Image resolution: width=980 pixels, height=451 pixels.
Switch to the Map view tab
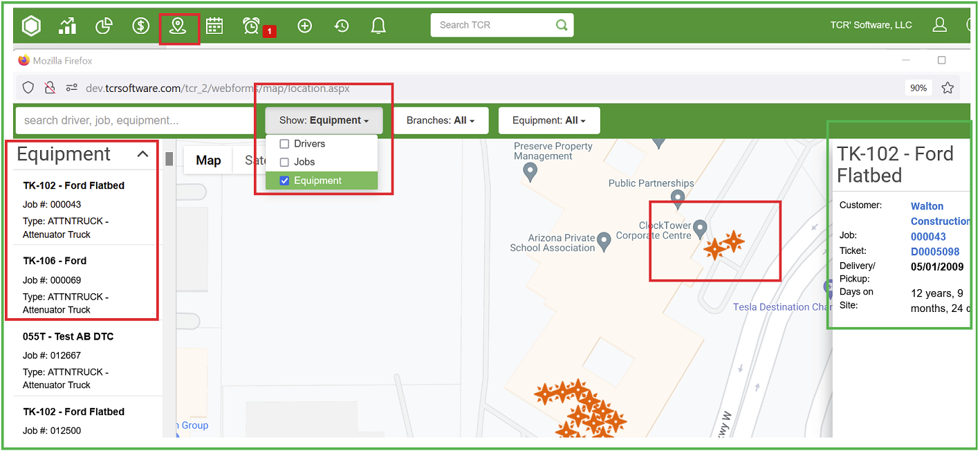208,160
